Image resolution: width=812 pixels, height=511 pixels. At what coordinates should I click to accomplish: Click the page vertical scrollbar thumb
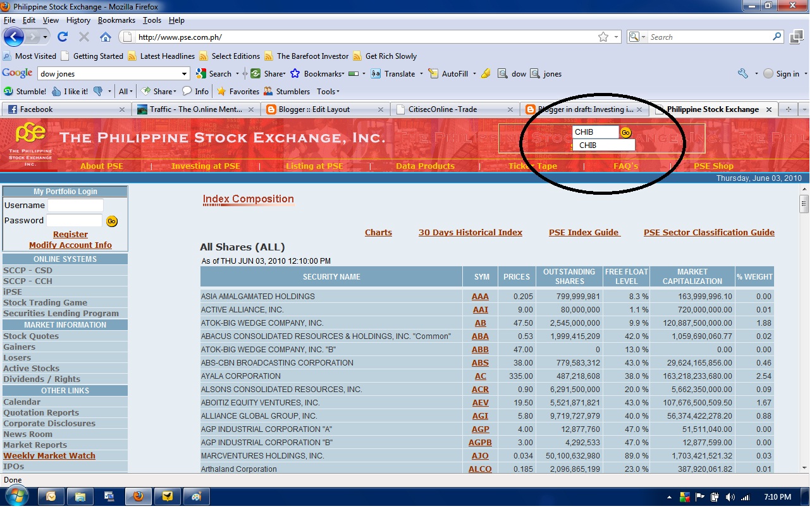tap(804, 204)
